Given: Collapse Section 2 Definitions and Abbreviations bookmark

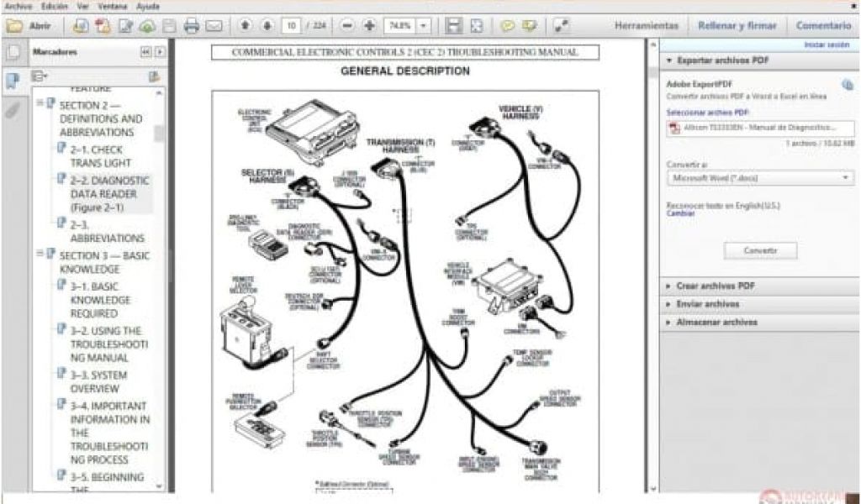Looking at the screenshot, I should (40, 103).
